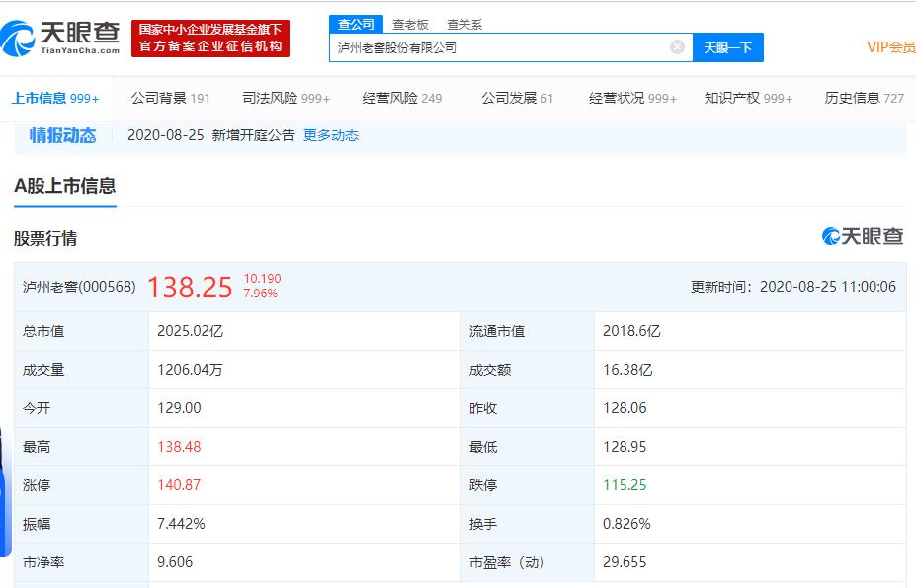The width and height of the screenshot is (916, 588).
Task: Click the 总市值 value 2025.02亿
Action: tap(191, 331)
